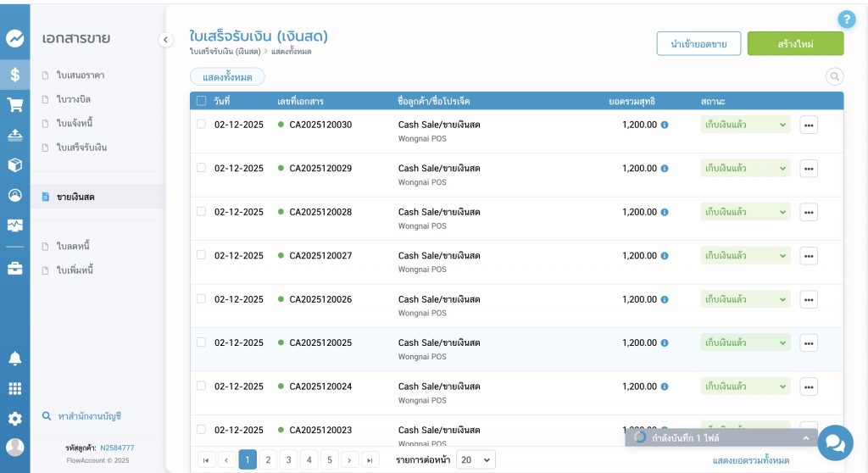Open status dropdown for CA2025120030
The width and height of the screenshot is (868, 473).
tap(745, 125)
